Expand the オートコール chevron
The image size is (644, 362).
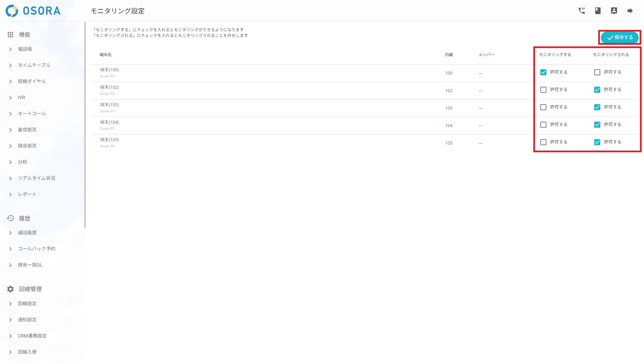10,114
